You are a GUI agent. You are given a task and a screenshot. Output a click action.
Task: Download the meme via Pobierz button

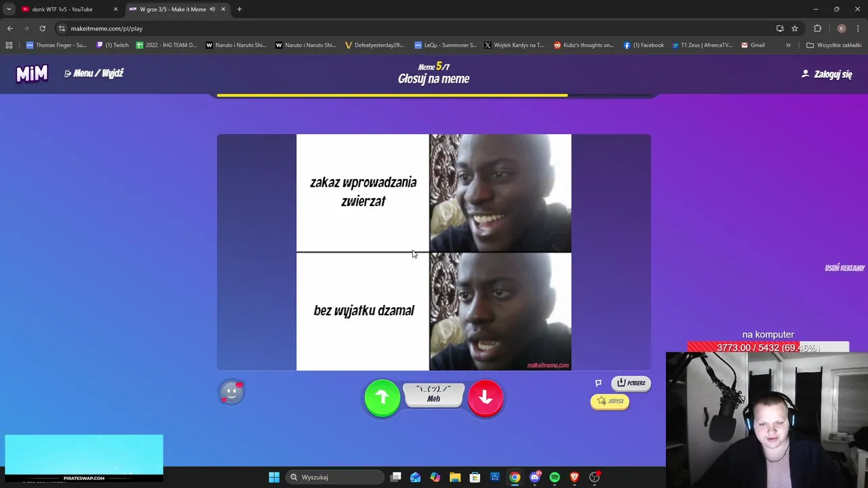pos(631,383)
